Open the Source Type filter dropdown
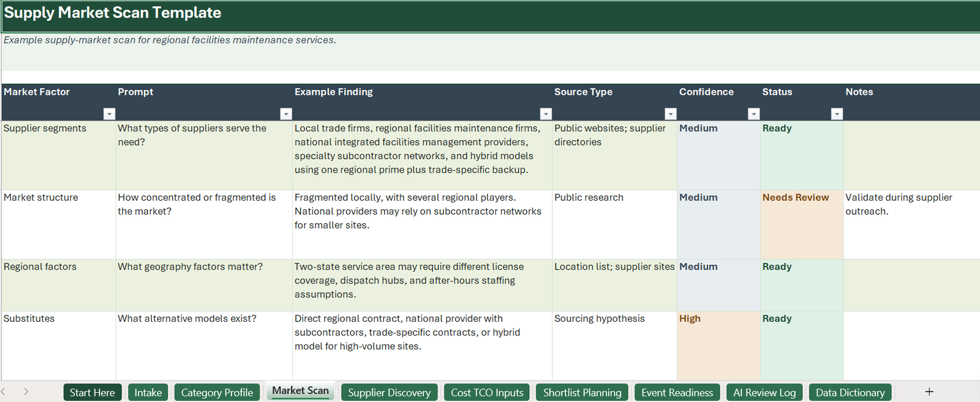Image resolution: width=980 pixels, height=402 pixels. [671, 114]
